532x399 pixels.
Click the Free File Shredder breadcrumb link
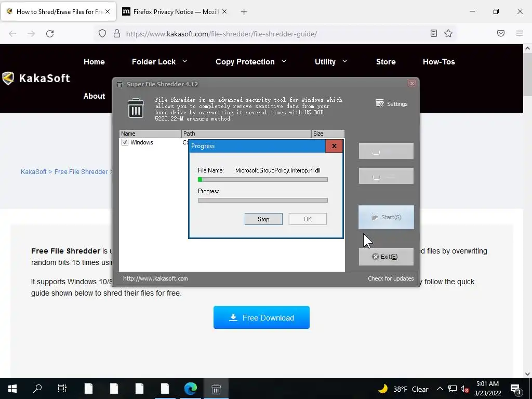81,171
